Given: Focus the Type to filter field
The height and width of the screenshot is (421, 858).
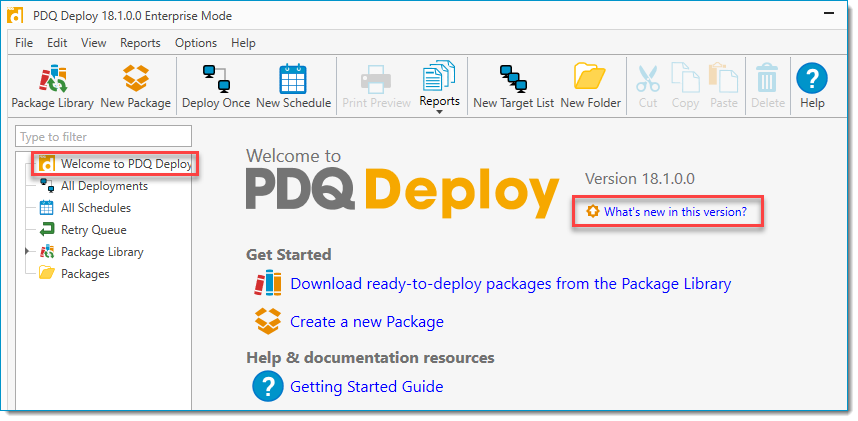Looking at the screenshot, I should 104,136.
